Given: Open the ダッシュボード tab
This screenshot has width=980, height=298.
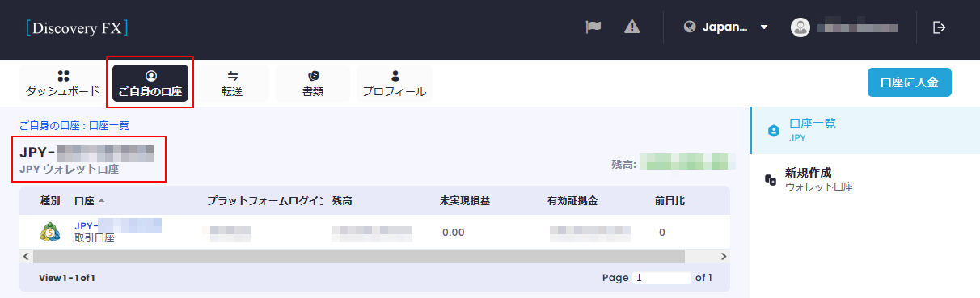Looking at the screenshot, I should coord(62,84).
